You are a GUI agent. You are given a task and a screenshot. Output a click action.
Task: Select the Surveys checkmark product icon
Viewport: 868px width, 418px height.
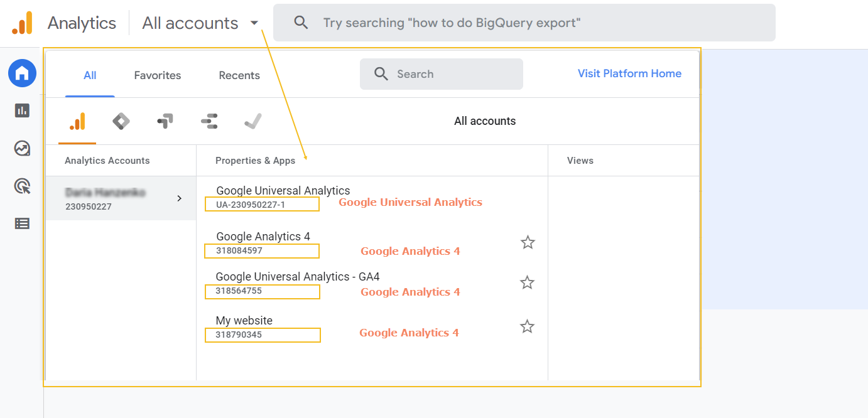point(253,121)
